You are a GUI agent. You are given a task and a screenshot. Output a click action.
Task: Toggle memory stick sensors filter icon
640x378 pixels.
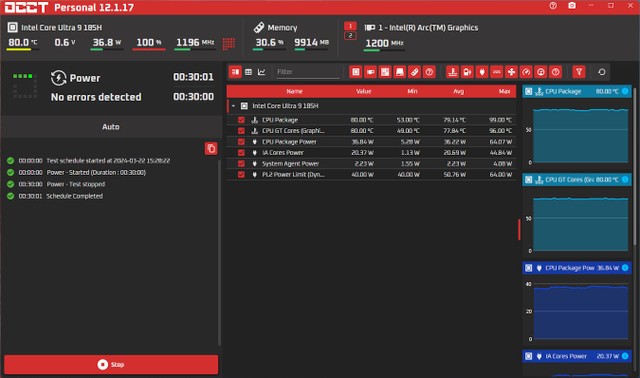(414, 72)
